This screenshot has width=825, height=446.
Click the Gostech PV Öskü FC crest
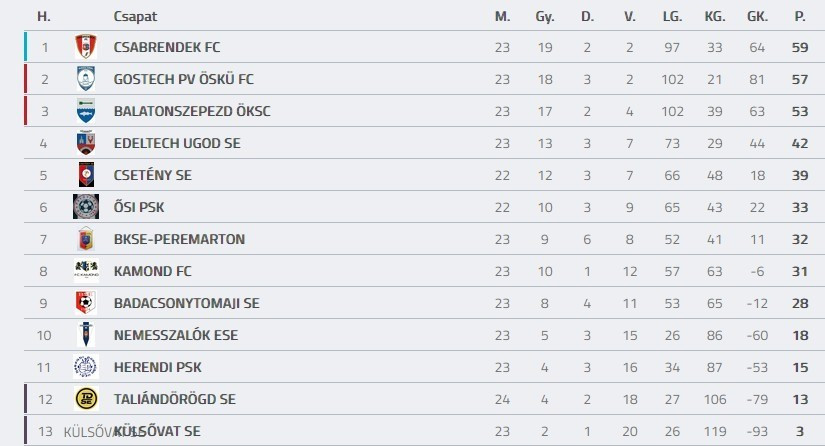86,79
